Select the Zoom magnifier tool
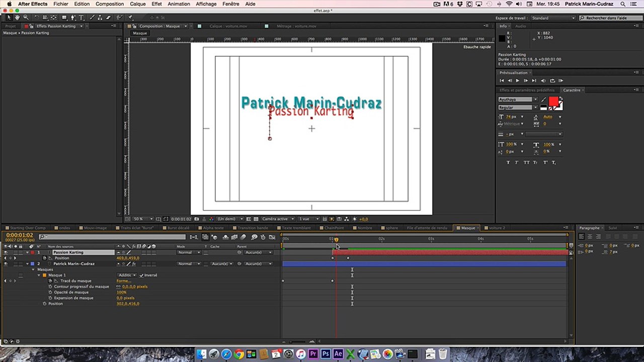The image size is (644, 362). [x=26, y=18]
